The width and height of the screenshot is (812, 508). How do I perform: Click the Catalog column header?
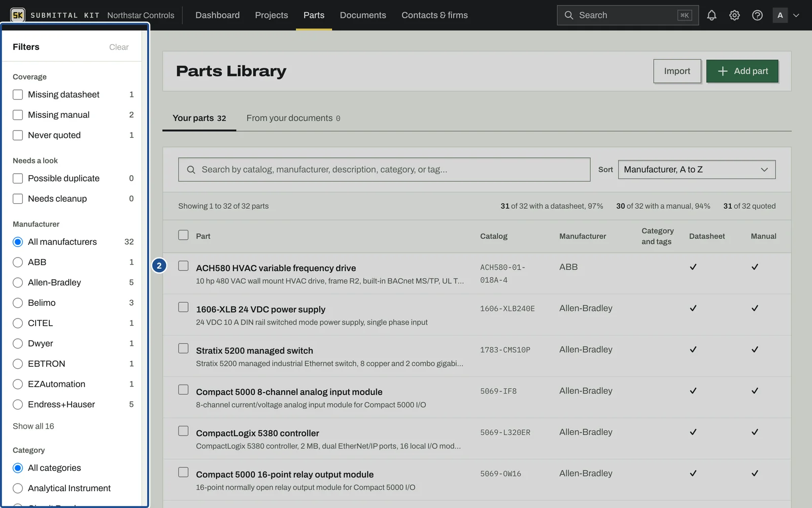[494, 236]
